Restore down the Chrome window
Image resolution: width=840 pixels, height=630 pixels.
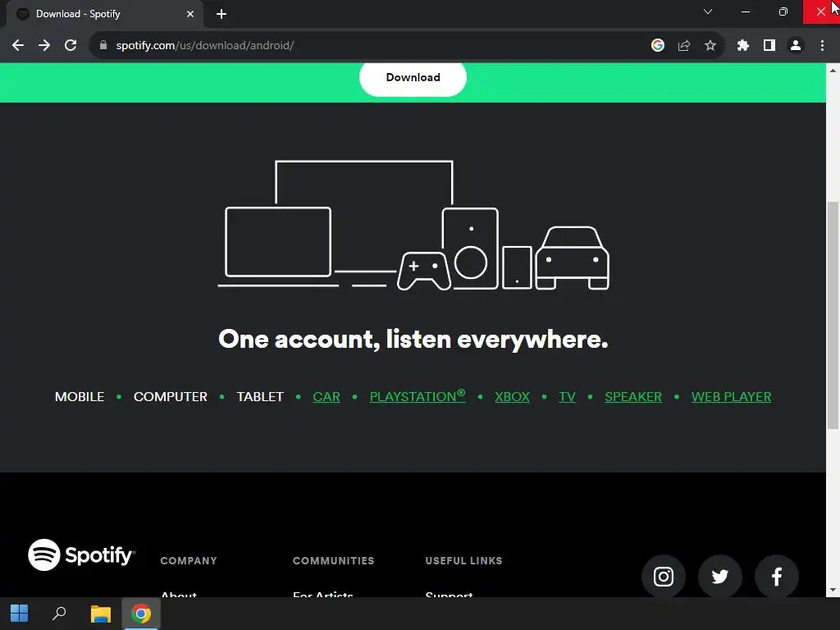[783, 11]
